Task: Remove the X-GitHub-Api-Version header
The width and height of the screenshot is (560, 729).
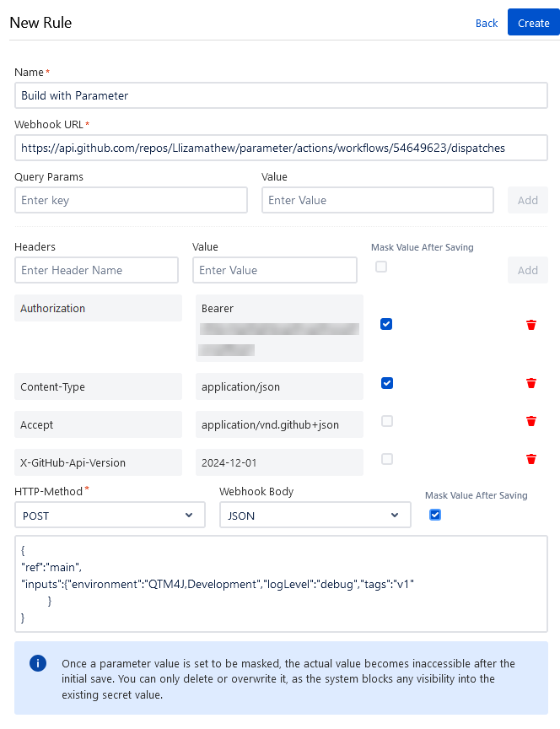Action: click(530, 459)
